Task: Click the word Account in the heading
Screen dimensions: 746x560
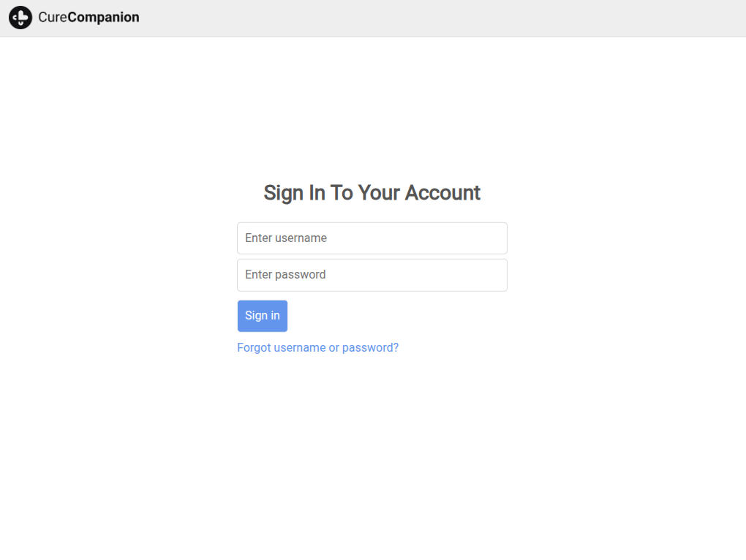Action: (x=442, y=193)
